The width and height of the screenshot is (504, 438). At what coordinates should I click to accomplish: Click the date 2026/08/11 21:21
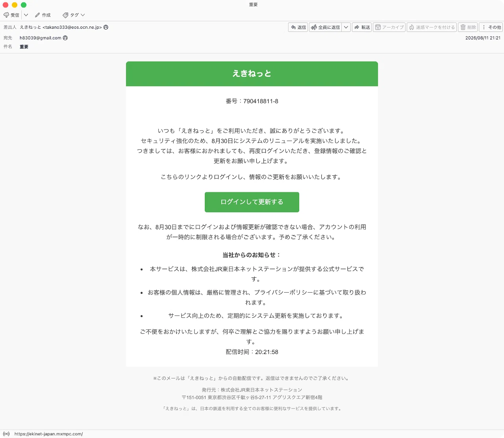483,38
